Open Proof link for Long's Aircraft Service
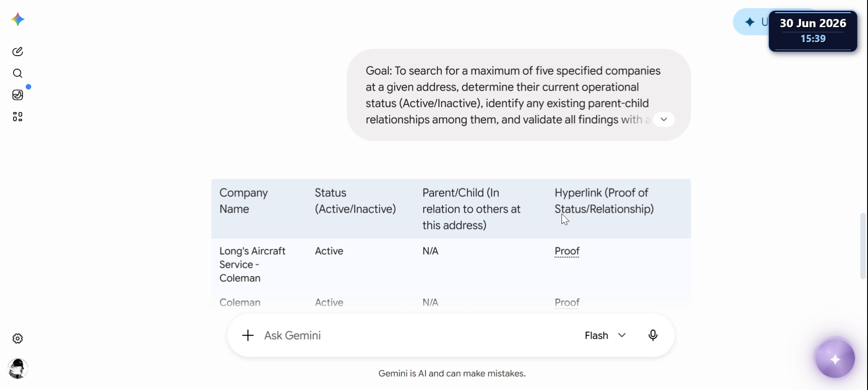 (567, 251)
